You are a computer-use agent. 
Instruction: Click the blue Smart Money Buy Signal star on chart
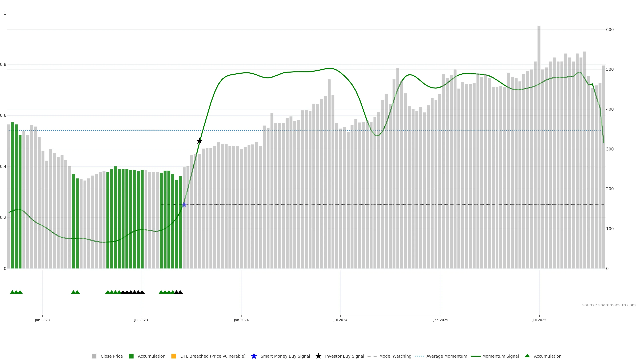point(184,205)
